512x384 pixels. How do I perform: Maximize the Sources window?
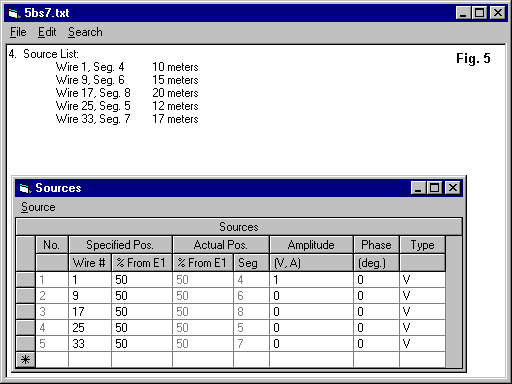(x=435, y=188)
